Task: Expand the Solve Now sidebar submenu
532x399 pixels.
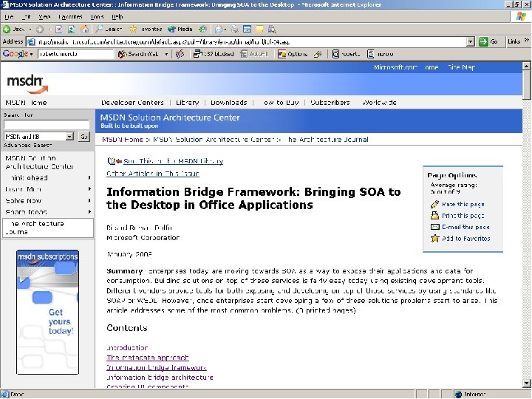Action: pos(89,200)
